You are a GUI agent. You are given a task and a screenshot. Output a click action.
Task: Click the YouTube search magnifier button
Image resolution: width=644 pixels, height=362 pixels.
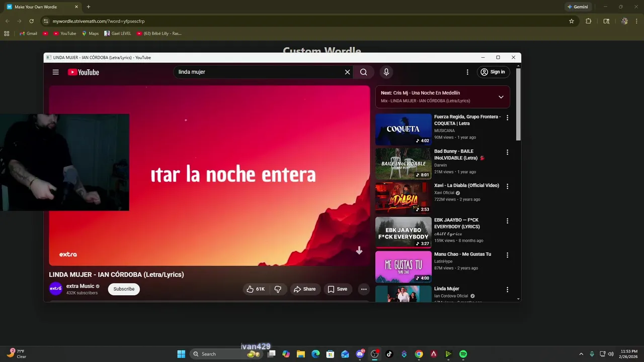pos(363,72)
